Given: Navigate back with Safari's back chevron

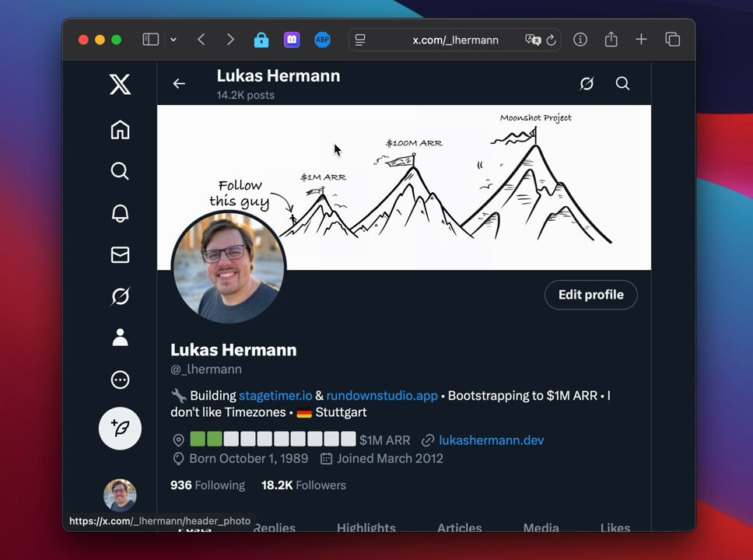Looking at the screenshot, I should [201, 40].
